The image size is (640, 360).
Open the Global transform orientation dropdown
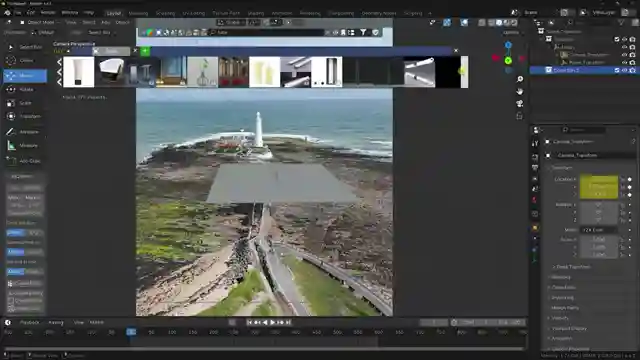click(x=231, y=22)
